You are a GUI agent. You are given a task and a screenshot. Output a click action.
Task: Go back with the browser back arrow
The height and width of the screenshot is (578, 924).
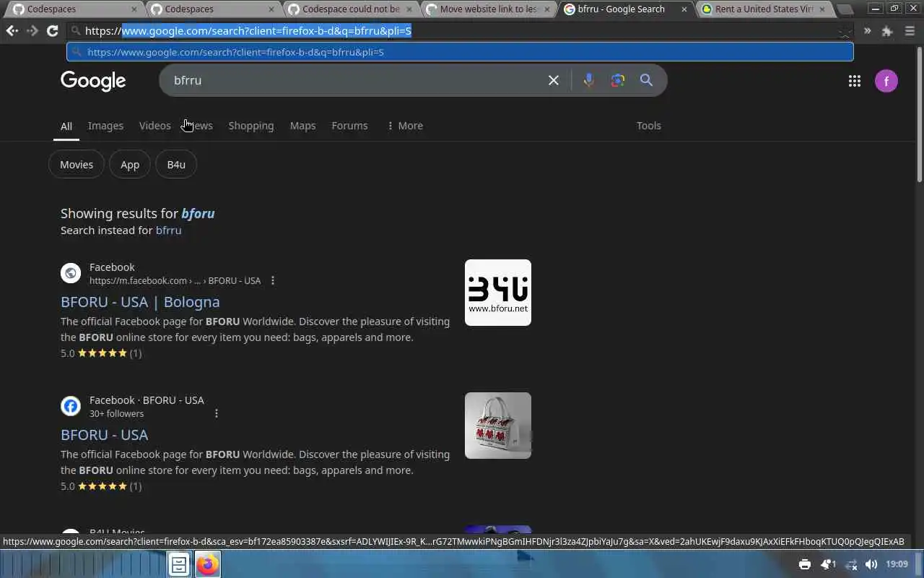pyautogui.click(x=12, y=31)
